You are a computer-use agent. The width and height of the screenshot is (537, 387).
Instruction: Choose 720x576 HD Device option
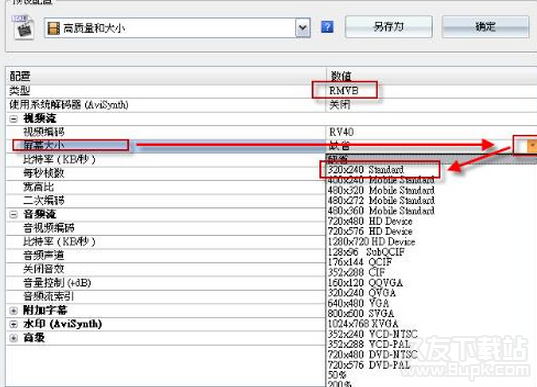370,232
